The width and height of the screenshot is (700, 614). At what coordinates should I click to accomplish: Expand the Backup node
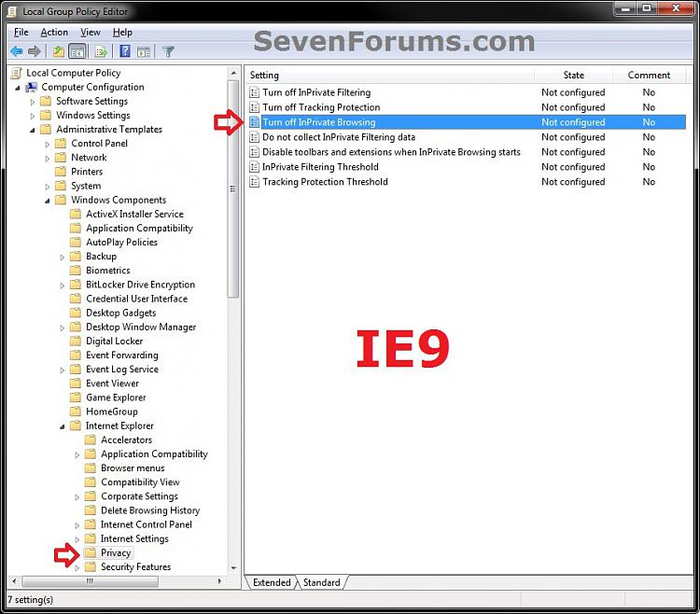62,257
